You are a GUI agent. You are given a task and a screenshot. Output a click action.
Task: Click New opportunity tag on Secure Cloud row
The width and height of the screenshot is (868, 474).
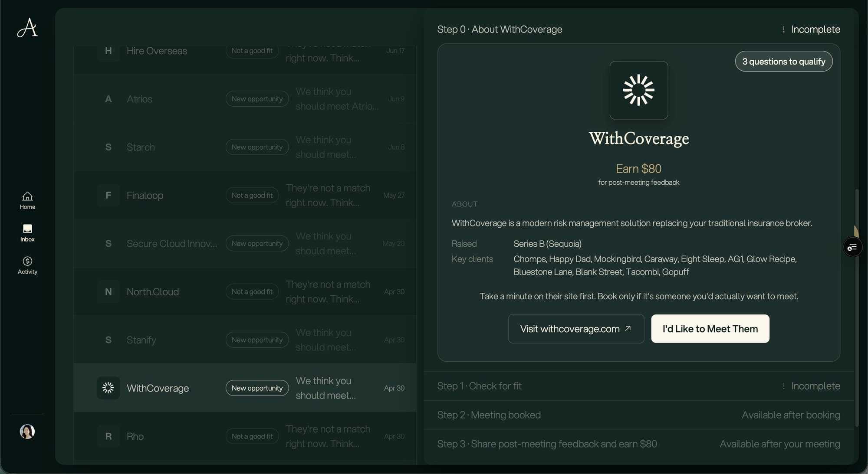point(257,243)
